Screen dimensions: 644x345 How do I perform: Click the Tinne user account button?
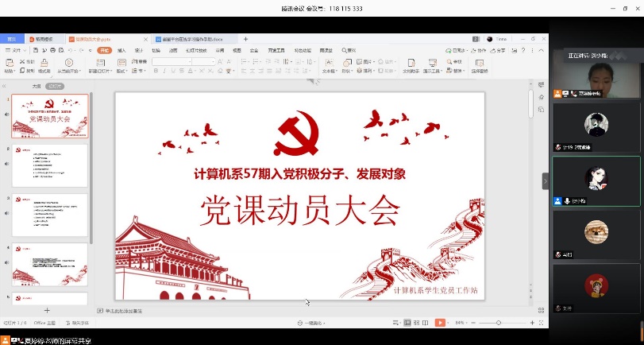point(496,39)
